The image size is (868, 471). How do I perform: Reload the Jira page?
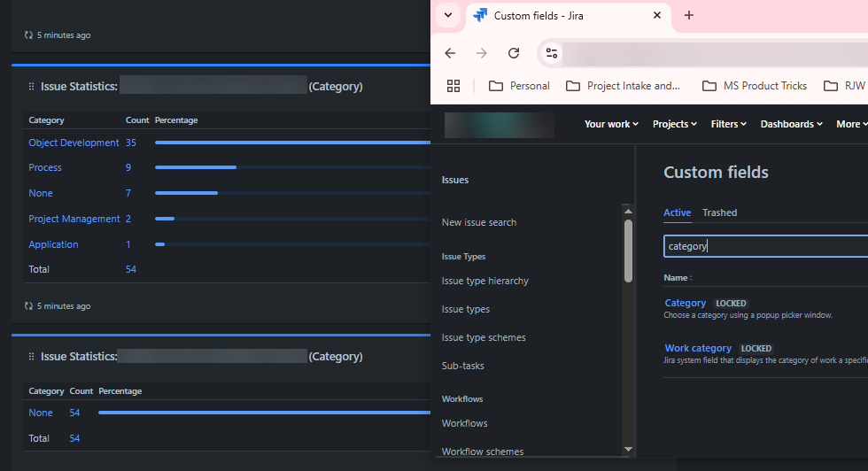[514, 53]
